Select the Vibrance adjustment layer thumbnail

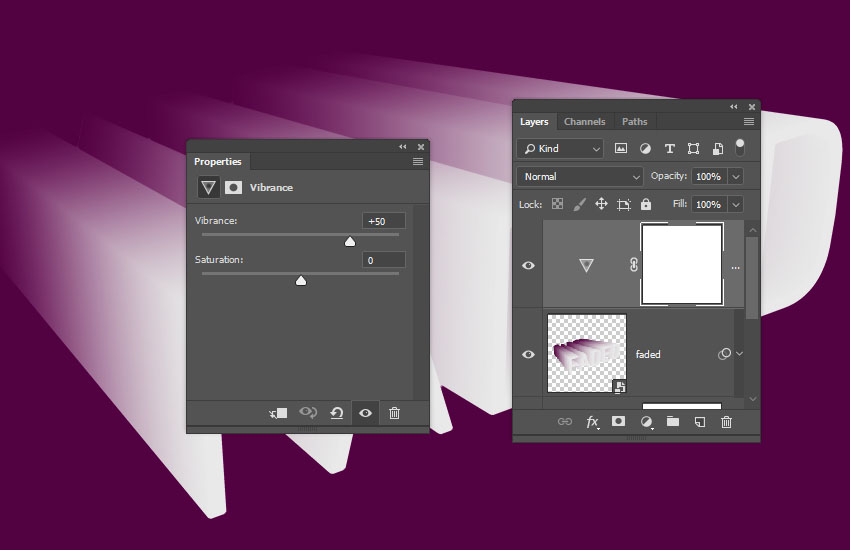(586, 265)
